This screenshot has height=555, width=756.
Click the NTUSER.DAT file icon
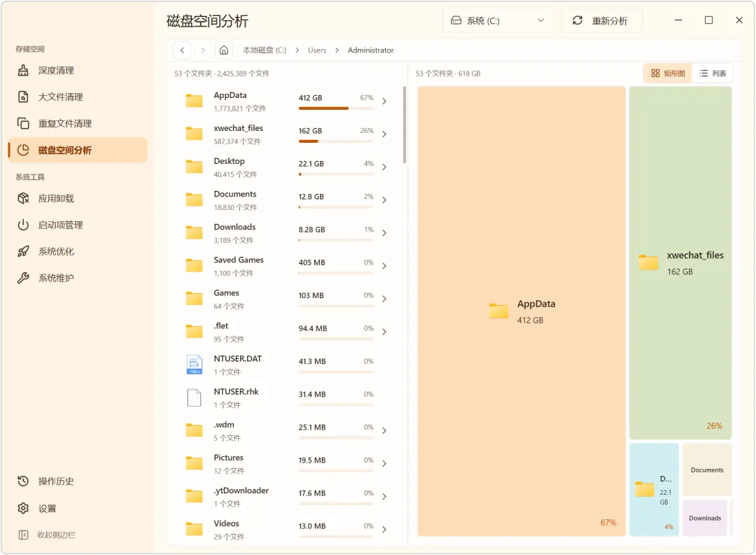(195, 365)
